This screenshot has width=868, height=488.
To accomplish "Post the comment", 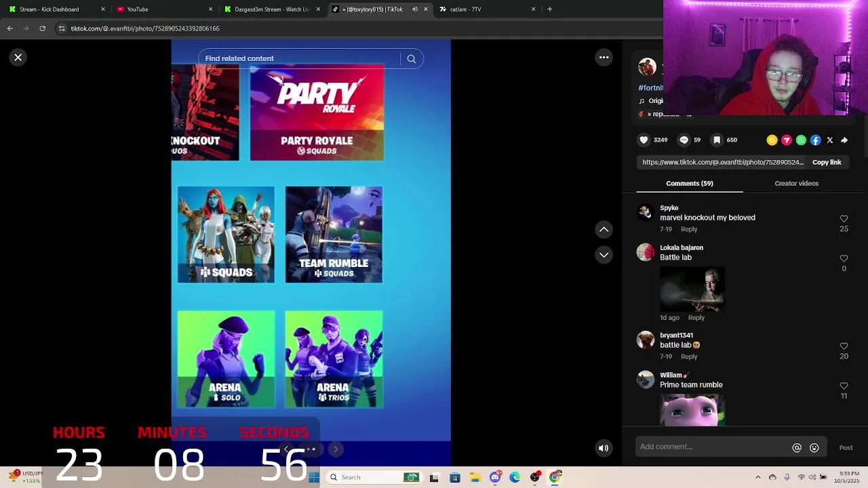I will (846, 448).
